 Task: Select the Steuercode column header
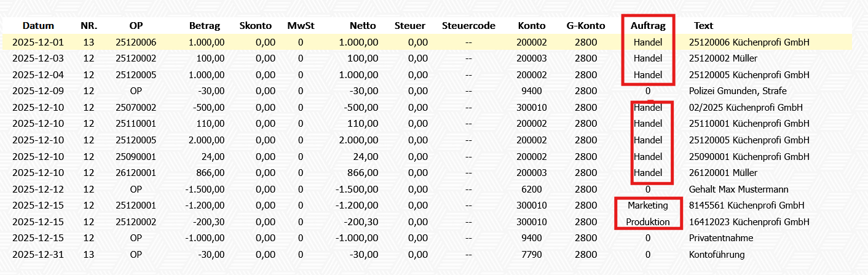468,26
